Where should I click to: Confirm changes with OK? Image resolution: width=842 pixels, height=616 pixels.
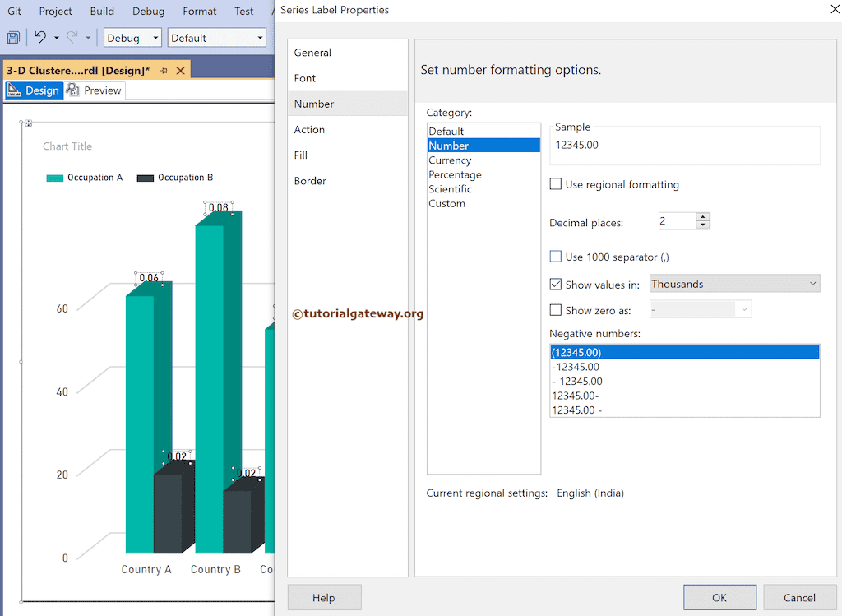coord(719,597)
